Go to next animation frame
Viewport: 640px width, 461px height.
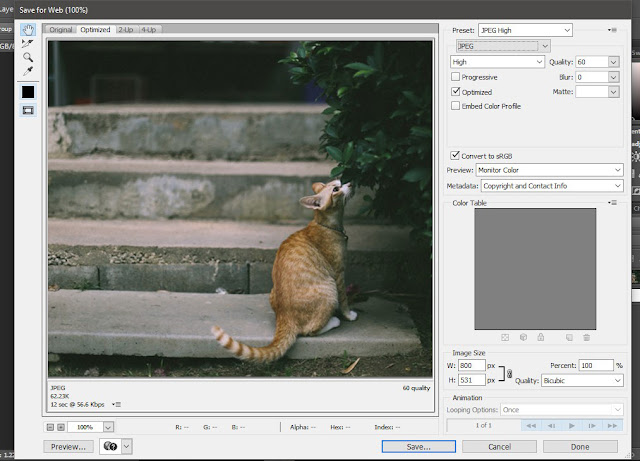point(592,425)
